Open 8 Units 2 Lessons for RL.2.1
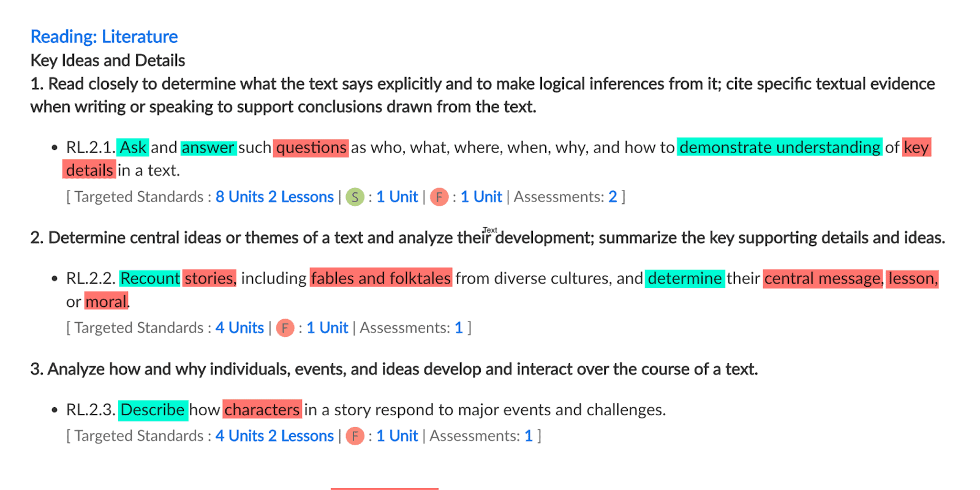The height and width of the screenshot is (490, 980). [x=274, y=197]
